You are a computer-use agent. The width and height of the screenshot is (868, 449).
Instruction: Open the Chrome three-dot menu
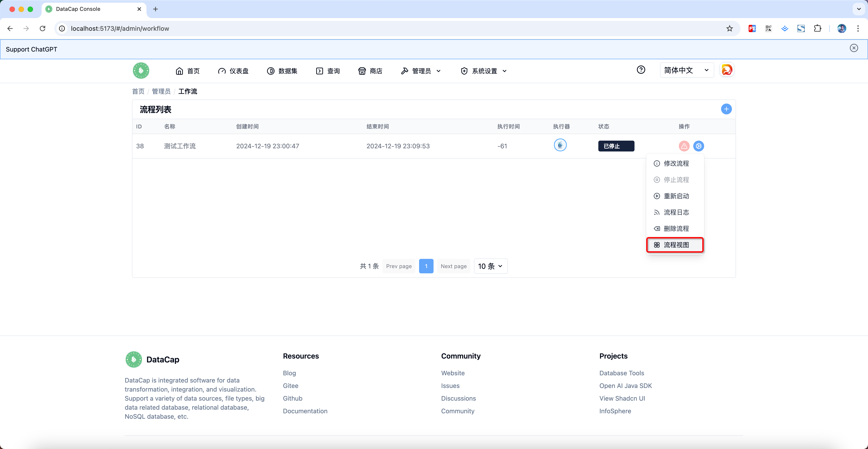click(x=858, y=28)
